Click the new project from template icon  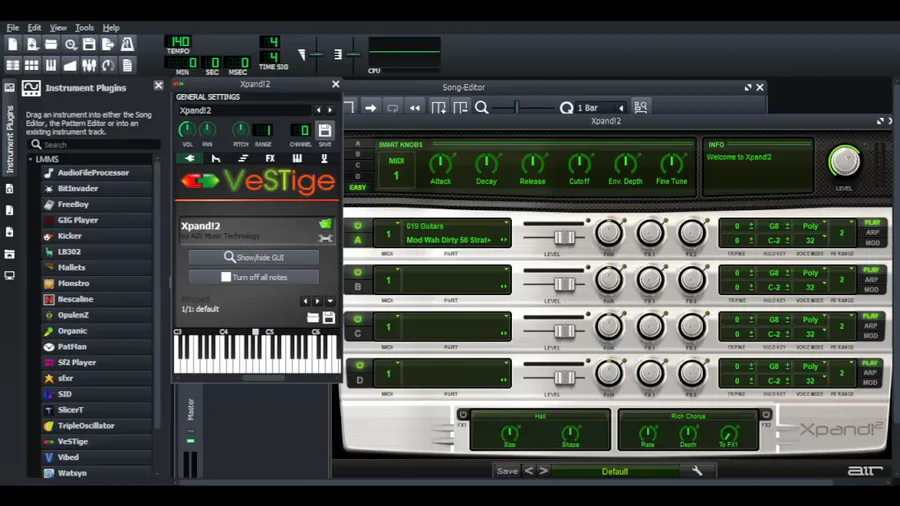[x=32, y=44]
